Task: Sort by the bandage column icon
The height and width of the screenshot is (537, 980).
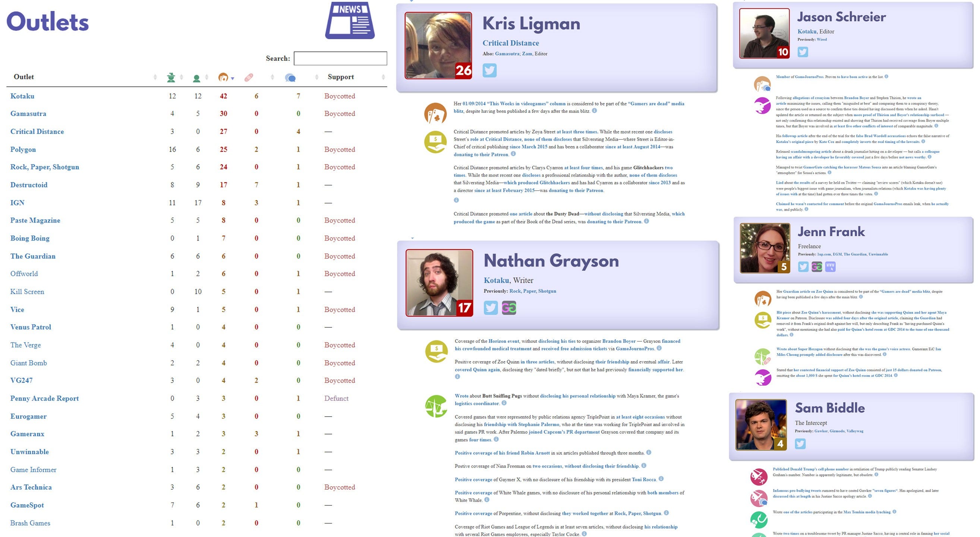Action: pyautogui.click(x=248, y=78)
